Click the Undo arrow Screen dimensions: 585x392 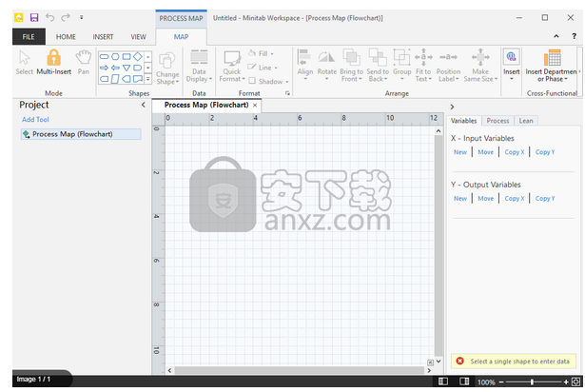tap(50, 17)
